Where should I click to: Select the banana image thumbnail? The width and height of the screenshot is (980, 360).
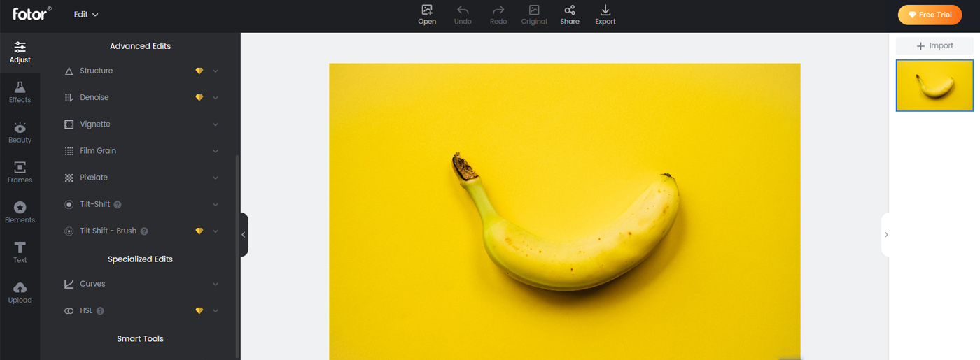tap(934, 85)
